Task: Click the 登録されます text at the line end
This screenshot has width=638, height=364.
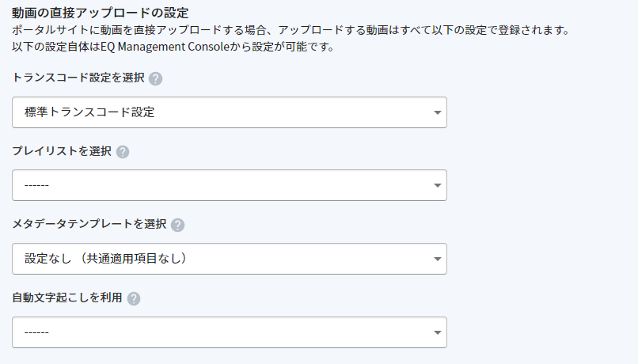Action: tap(530, 30)
